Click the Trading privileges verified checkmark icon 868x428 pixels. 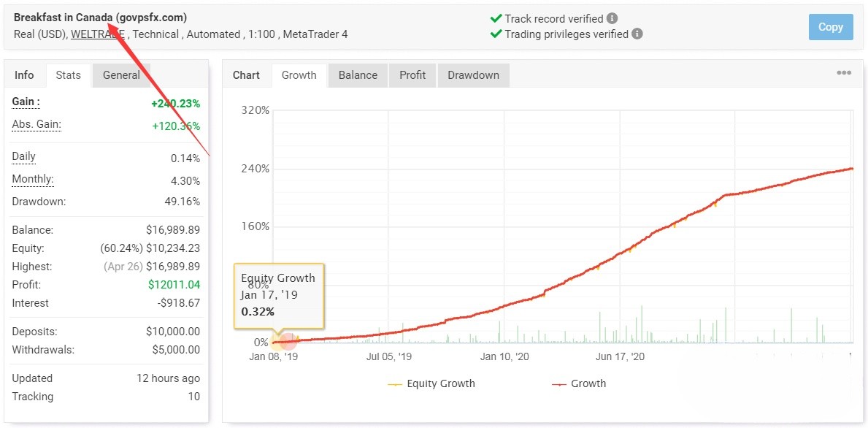496,34
